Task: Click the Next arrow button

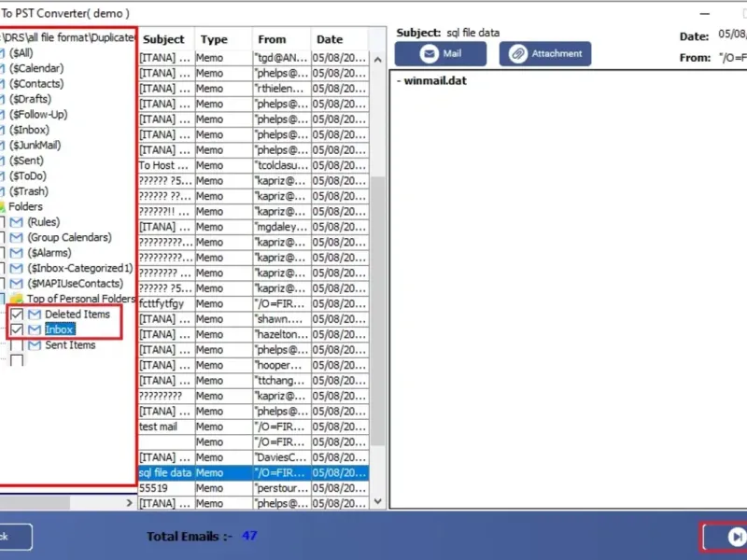Action: pyautogui.click(x=726, y=537)
